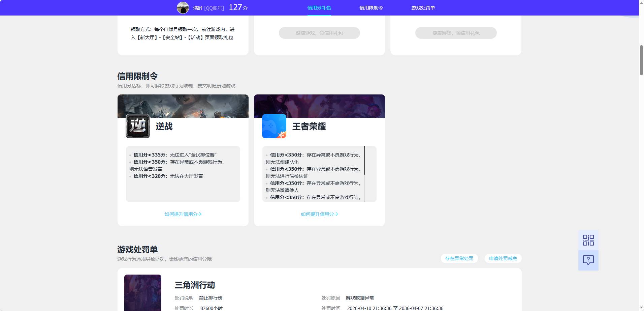Click 信用分<335分 rule in 逆战

click(x=175, y=155)
